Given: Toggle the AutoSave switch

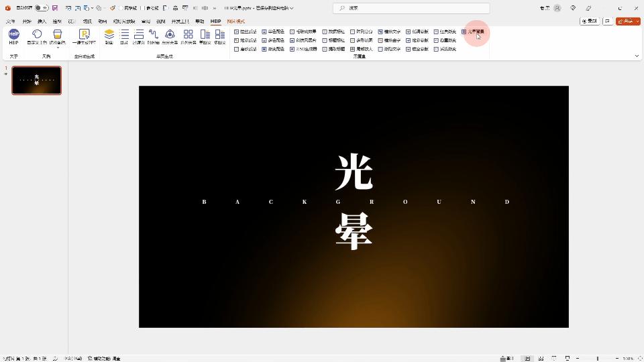Looking at the screenshot, I should (x=41, y=8).
